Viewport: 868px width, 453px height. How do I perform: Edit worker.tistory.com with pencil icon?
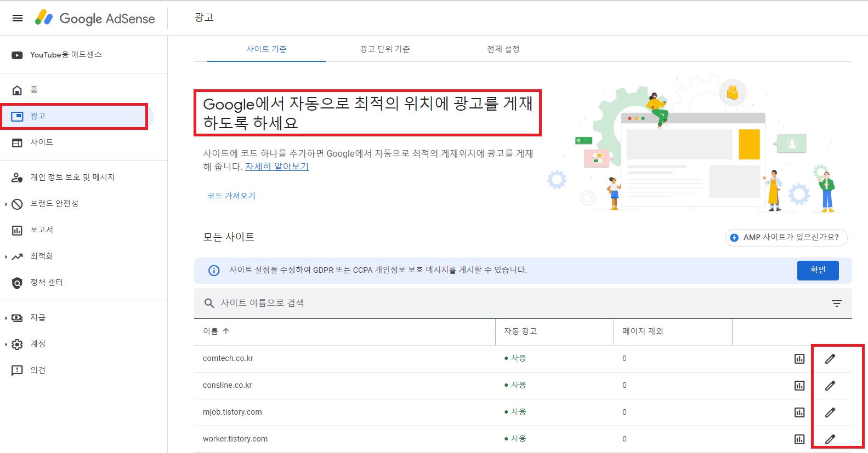point(830,439)
